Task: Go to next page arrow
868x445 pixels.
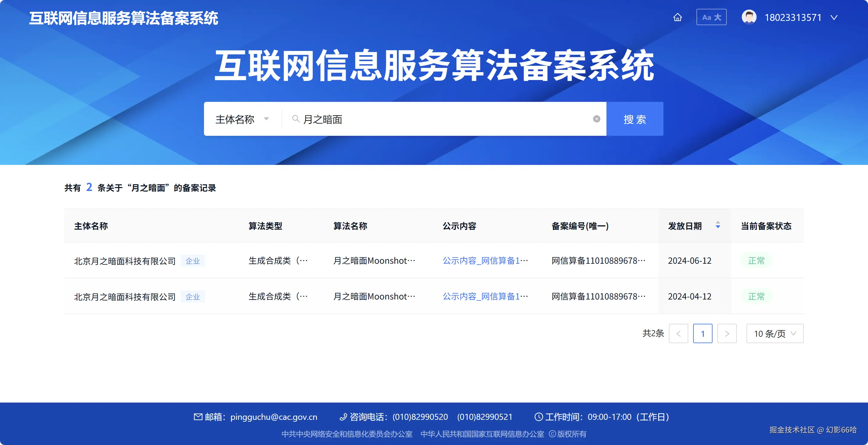Action: click(727, 333)
